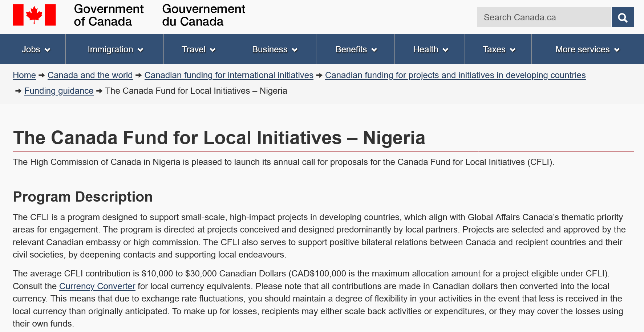This screenshot has width=644, height=332.
Task: Click the Canada Fund for Local Initiatives – Nigeria title
Action: [219, 138]
